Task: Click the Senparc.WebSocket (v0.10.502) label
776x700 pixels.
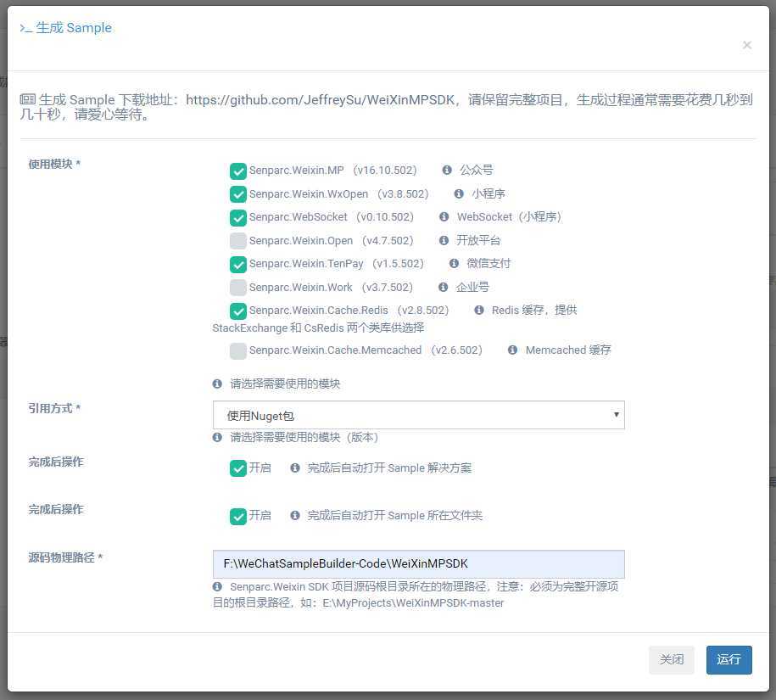Action: [x=331, y=217]
